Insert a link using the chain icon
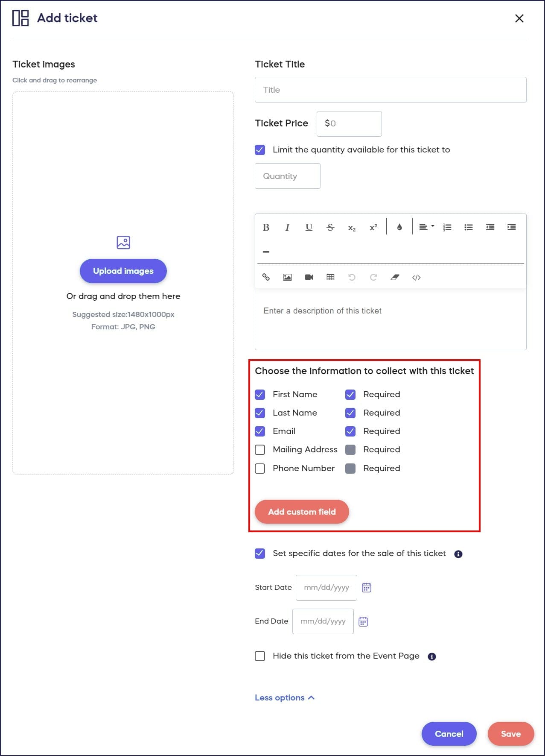This screenshot has height=756, width=545. click(266, 277)
